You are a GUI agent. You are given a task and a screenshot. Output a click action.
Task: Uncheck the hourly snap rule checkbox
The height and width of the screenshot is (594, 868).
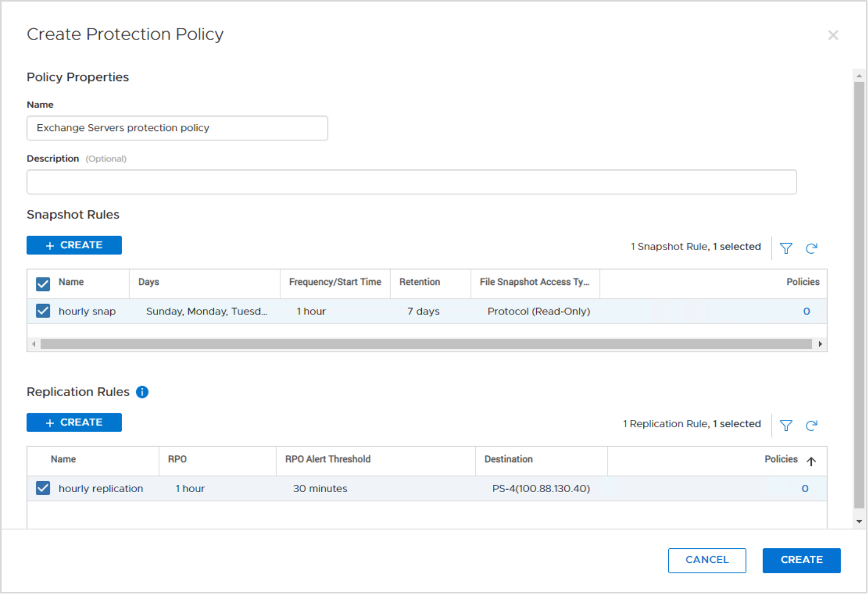point(43,311)
